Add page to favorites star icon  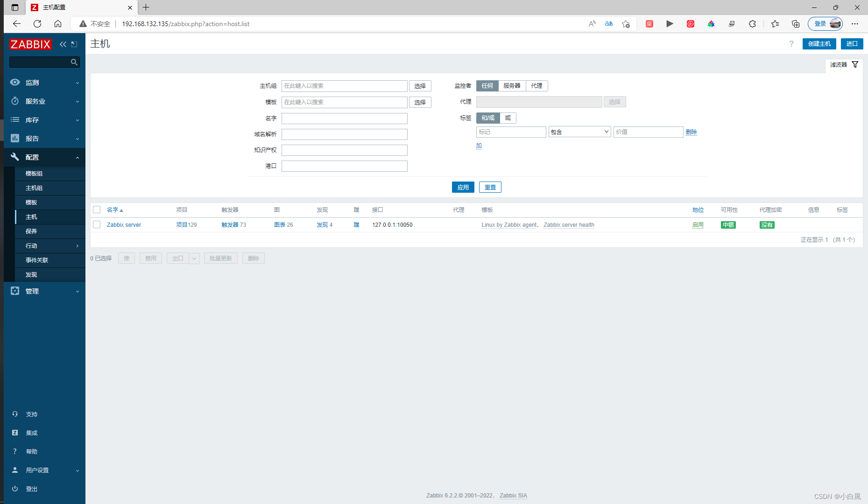pos(626,24)
